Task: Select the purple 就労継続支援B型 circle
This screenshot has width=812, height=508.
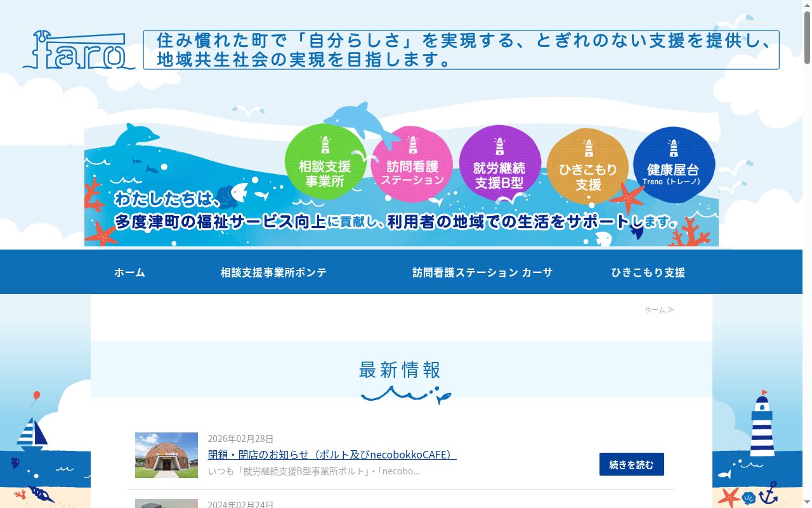Action: (x=499, y=164)
